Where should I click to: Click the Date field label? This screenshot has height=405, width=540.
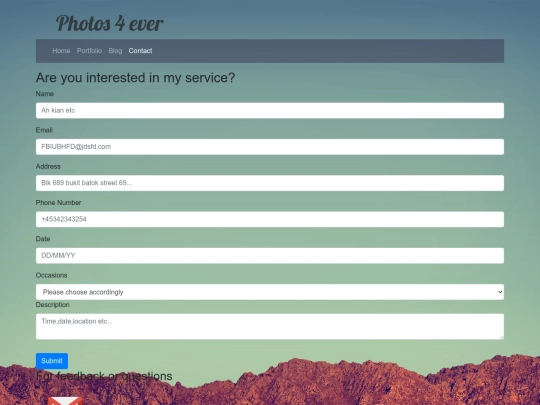[43, 239]
